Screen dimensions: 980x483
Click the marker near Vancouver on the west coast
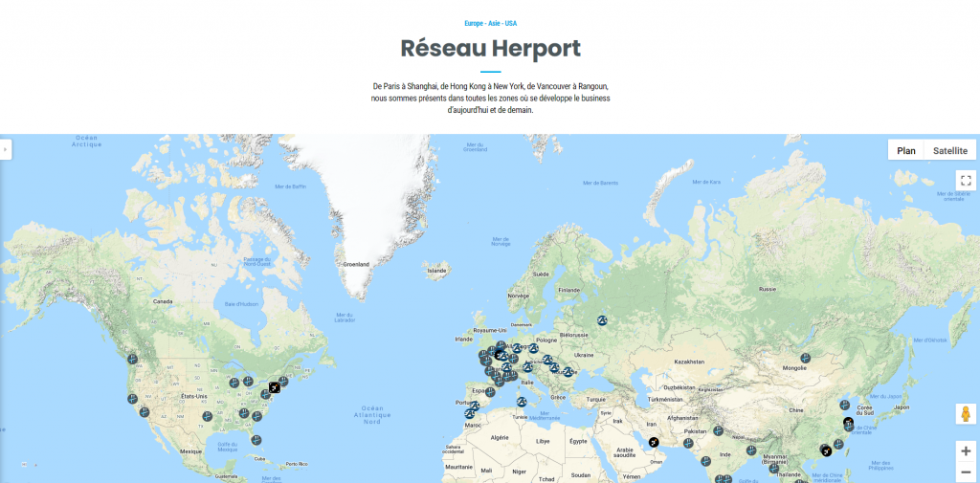click(x=132, y=360)
